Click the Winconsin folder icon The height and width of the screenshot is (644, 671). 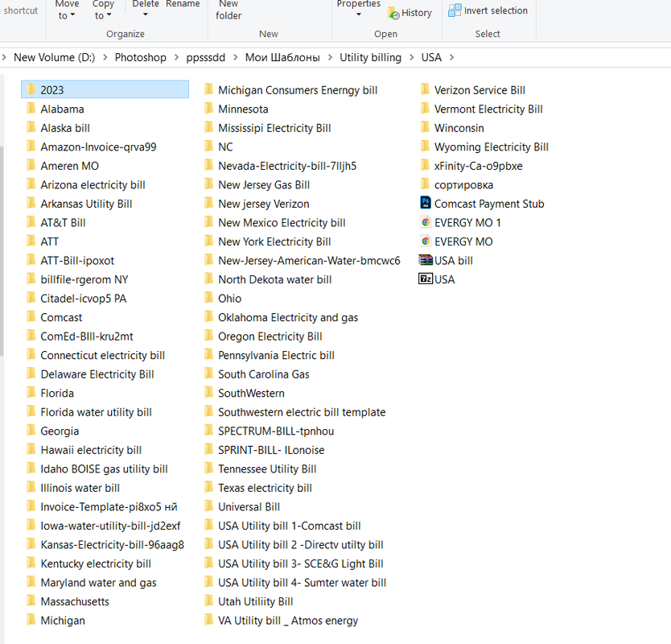point(425,127)
